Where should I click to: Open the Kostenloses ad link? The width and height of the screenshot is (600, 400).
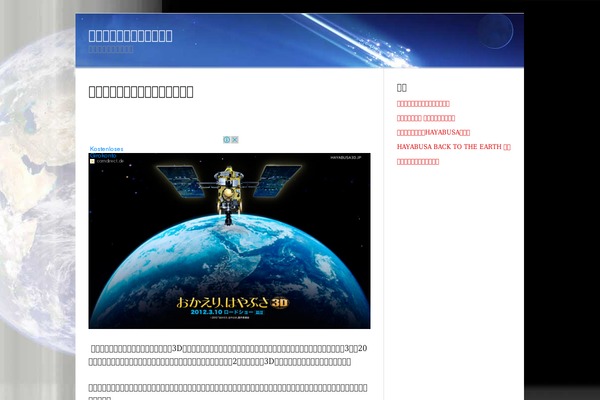(x=106, y=149)
